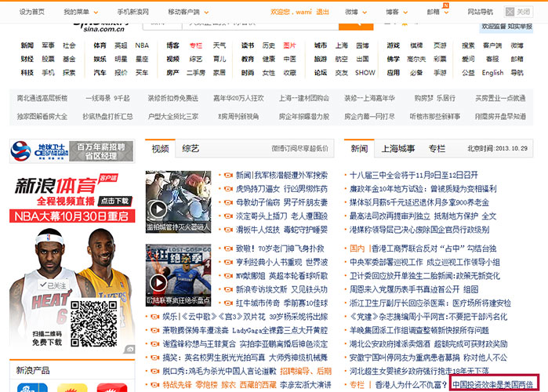Click 百万年薪招聘省区经理 banner
548x392 pixels.
(x=101, y=151)
